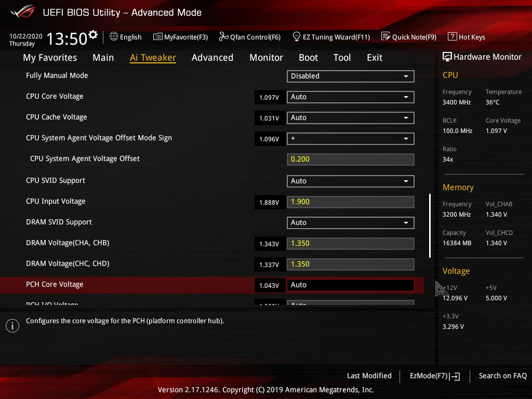Image resolution: width=532 pixels, height=399 pixels.
Task: Click the info circle icon
Action: [x=12, y=326]
